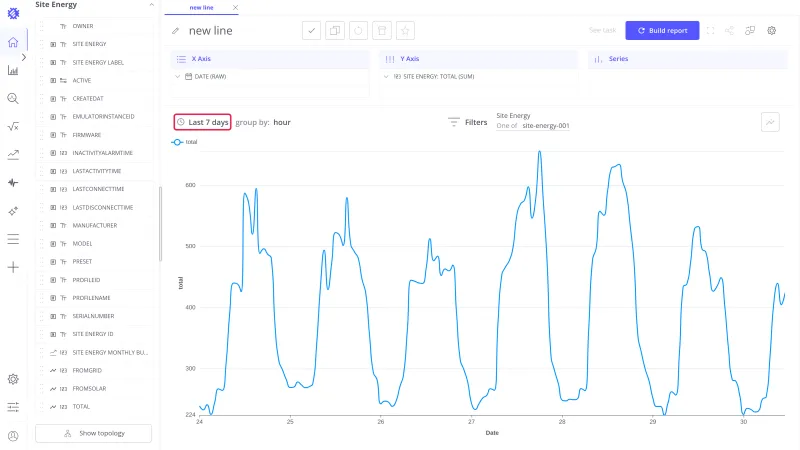
Task: Click the line chart type icon above chart
Action: pyautogui.click(x=770, y=122)
